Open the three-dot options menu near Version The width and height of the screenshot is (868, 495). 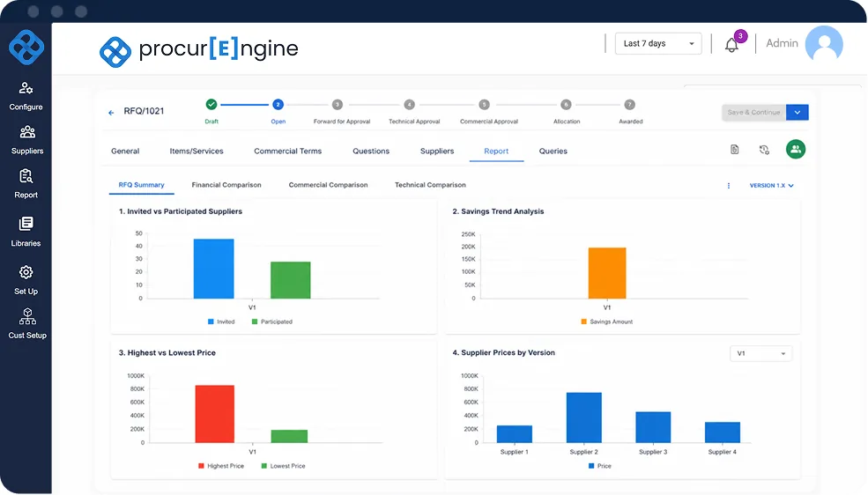729,186
